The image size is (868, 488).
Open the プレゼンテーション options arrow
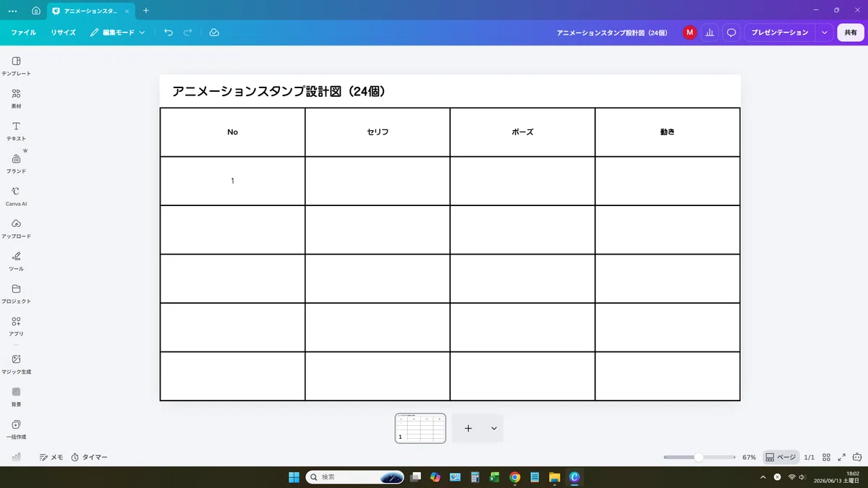825,33
